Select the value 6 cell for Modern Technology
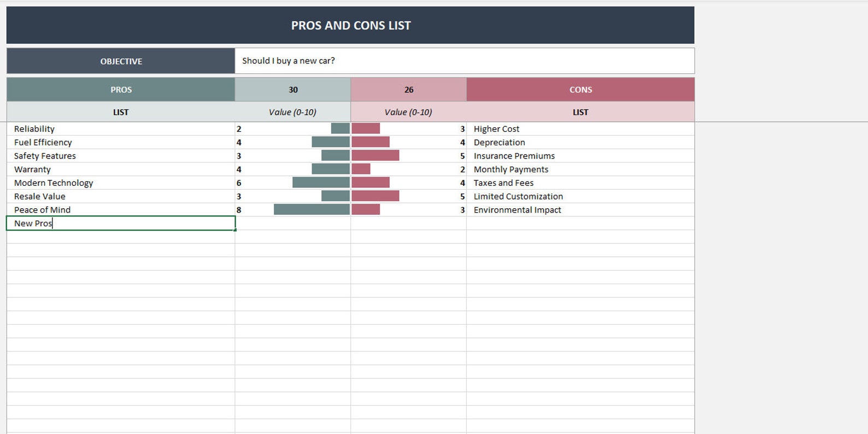The width and height of the screenshot is (868, 434). point(293,183)
